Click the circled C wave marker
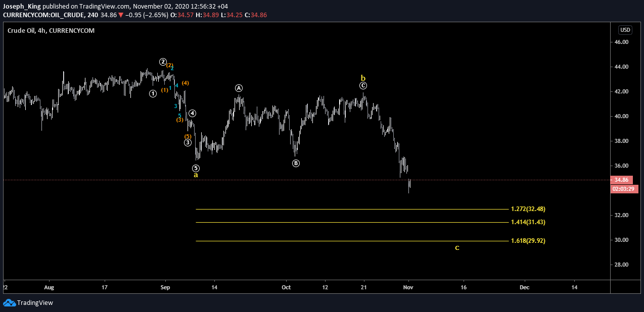644x312 pixels. tap(363, 86)
